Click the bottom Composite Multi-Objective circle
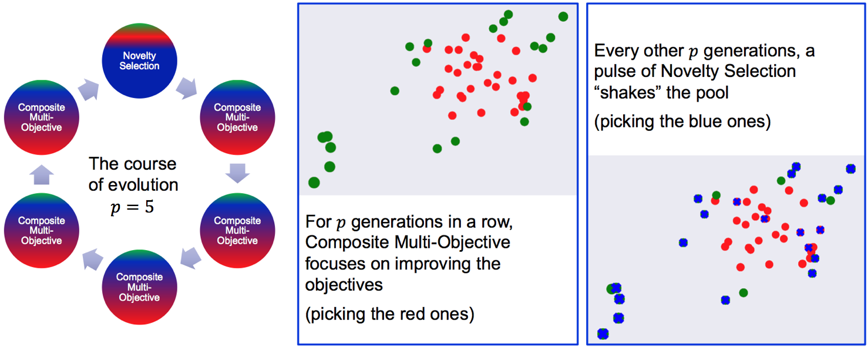Viewport: 868px width, 347px height. [x=139, y=287]
